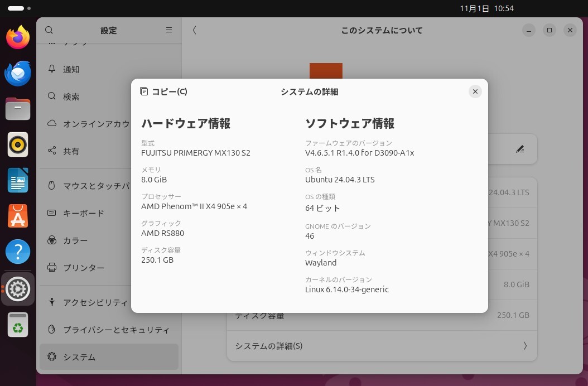Image resolution: width=588 pixels, height=386 pixels.
Task: Launch Firefox from the dock
Action: [18, 38]
